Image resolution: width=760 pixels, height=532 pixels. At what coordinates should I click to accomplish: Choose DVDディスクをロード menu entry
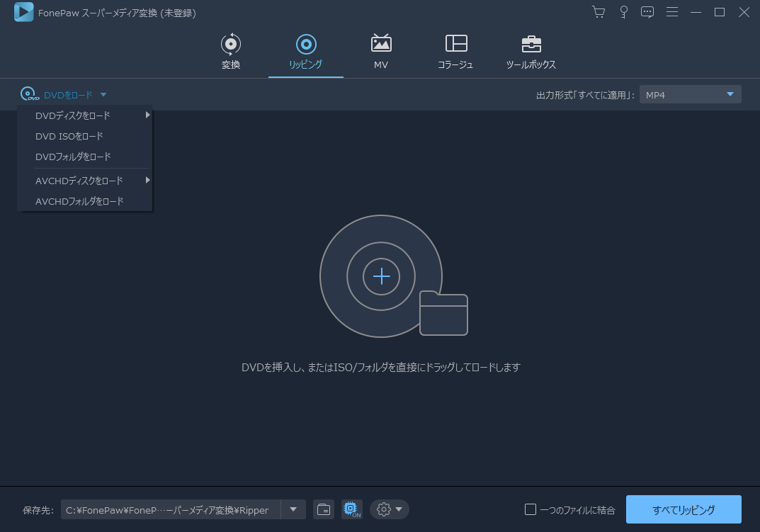pyautogui.click(x=85, y=115)
